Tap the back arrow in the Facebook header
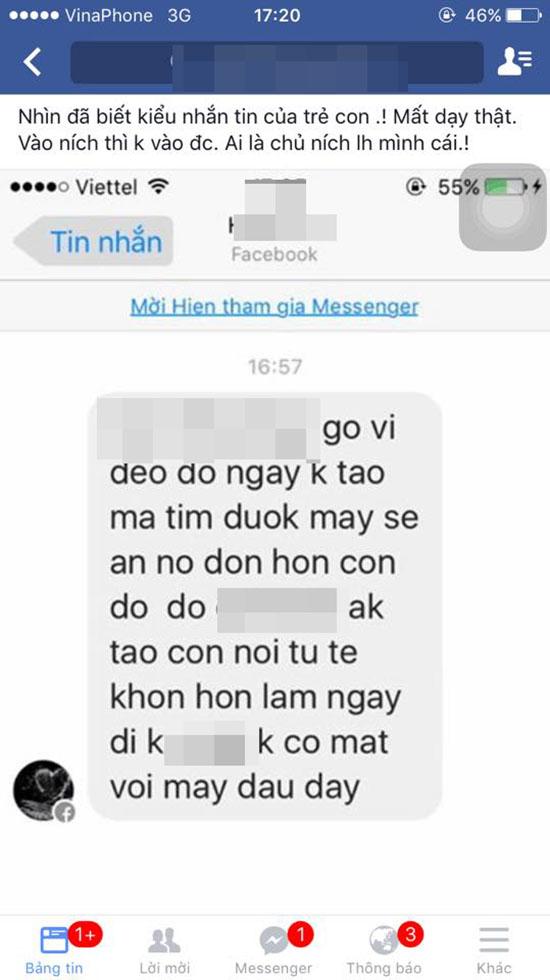Screen dimensions: 550x980 [32, 62]
